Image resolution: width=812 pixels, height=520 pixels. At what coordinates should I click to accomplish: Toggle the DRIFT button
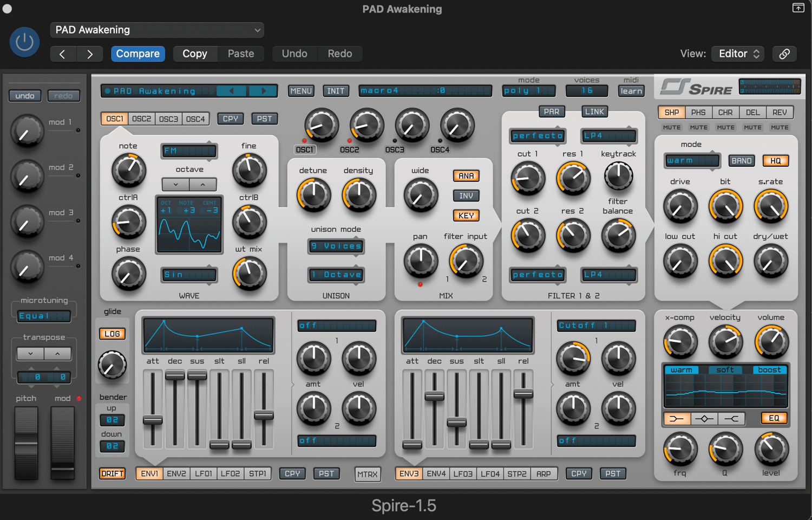point(112,473)
